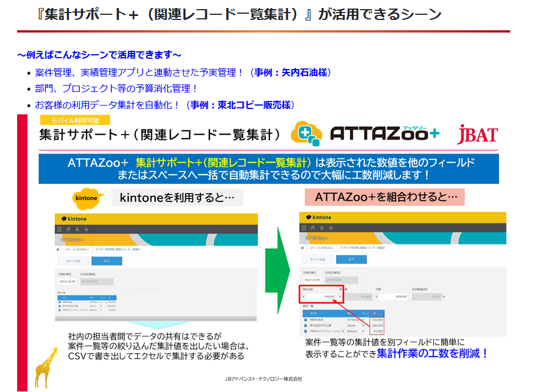
Task: Click the kintone logo in the left screenshot header
Action: click(74, 219)
